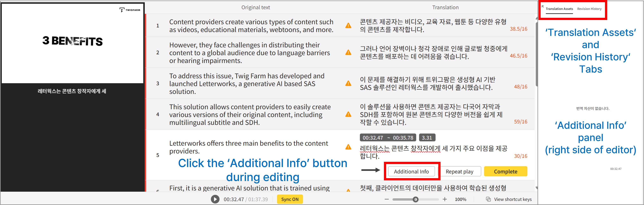The height and width of the screenshot is (205, 644).
Task: Click the warning icon on segment 1
Action: pos(348,26)
